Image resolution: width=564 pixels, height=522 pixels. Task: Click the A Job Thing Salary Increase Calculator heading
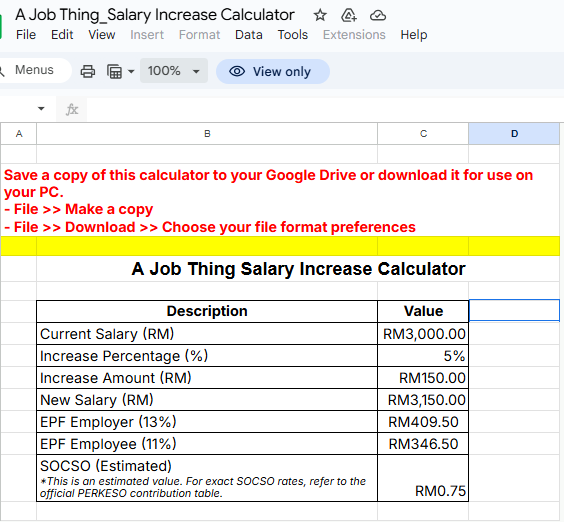click(x=298, y=269)
